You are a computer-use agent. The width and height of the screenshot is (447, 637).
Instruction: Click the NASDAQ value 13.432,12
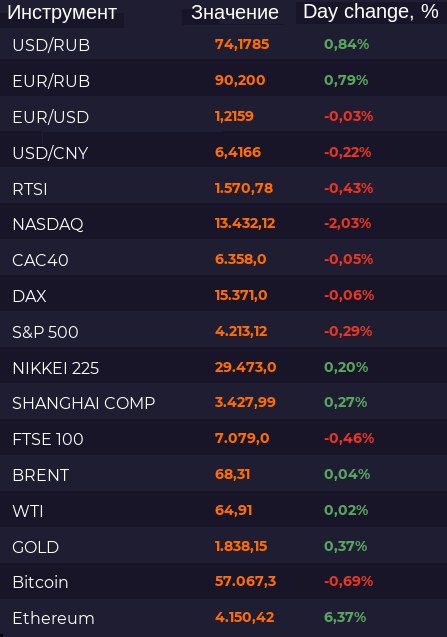point(245,223)
